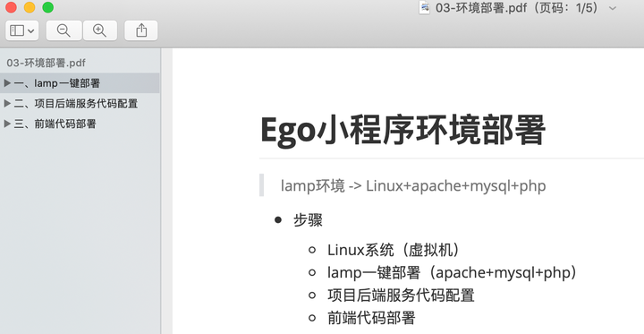
Task: Select the 二、项目后端服务代码配置 outline entry
Action: coord(80,103)
